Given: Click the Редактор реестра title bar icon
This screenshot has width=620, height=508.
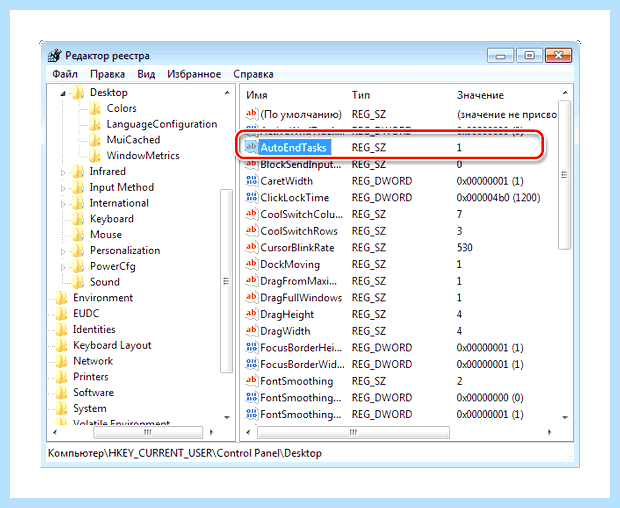Looking at the screenshot, I should tap(55, 55).
